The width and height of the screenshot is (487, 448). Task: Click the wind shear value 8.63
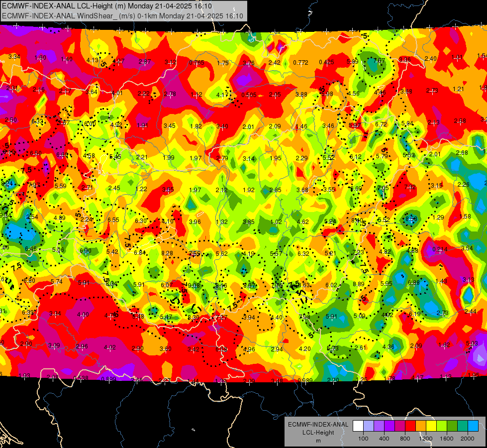[x=304, y=285]
